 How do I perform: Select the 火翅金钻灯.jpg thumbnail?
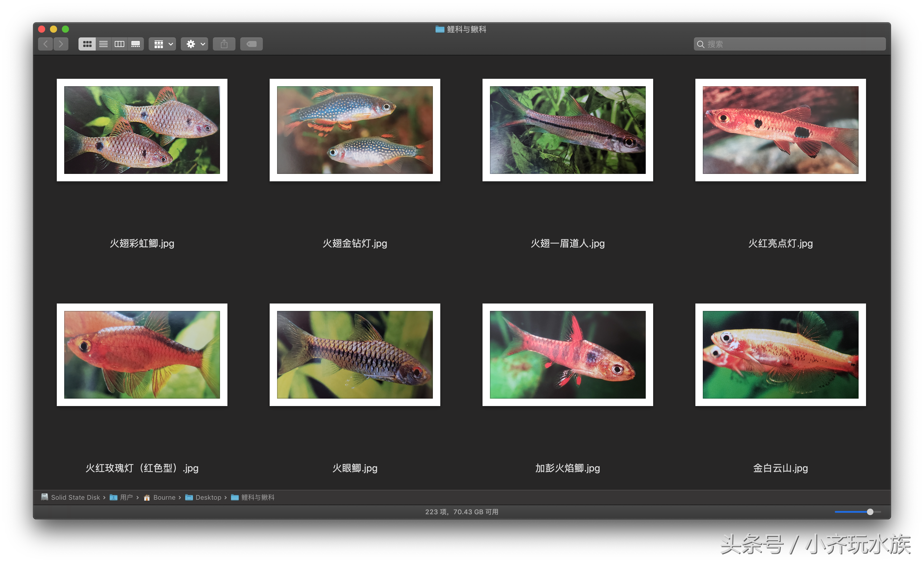(x=355, y=130)
